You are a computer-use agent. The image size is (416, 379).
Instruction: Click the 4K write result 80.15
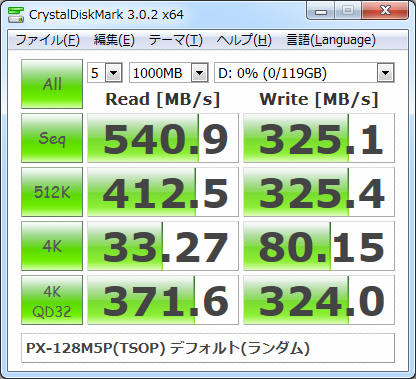[x=319, y=246]
